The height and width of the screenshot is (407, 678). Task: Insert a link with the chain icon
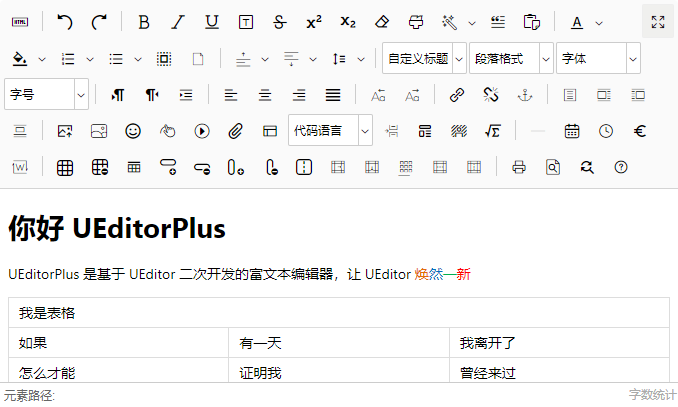point(457,95)
